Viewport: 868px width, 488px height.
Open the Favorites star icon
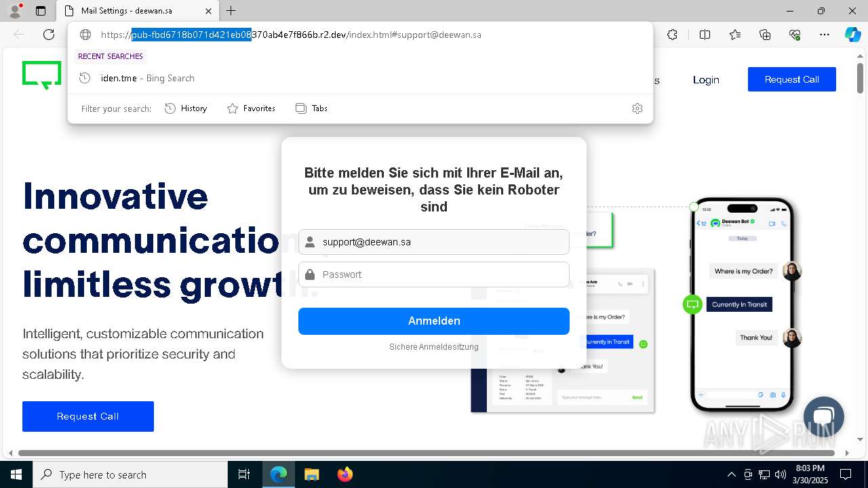[x=735, y=35]
